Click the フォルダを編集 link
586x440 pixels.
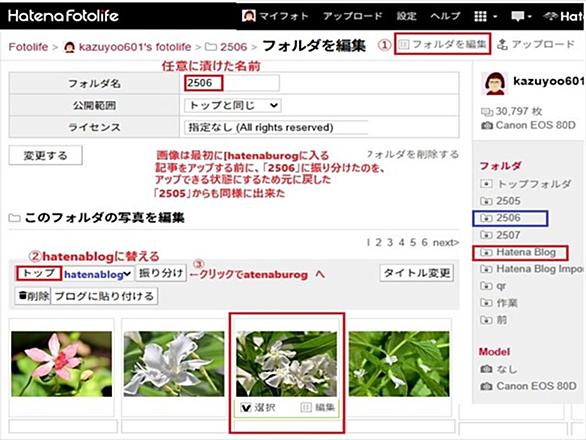[x=442, y=44]
